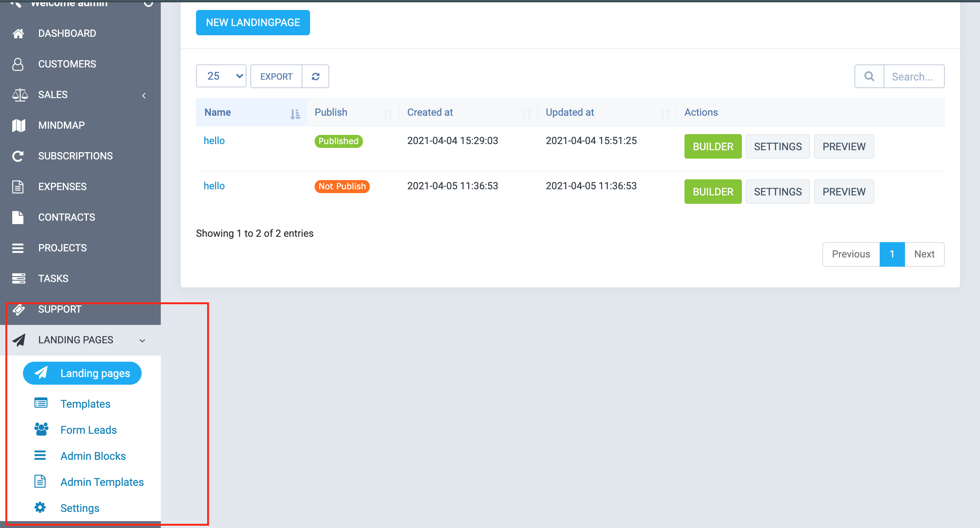
Task: Click Preview for the Published hello page
Action: [843, 146]
